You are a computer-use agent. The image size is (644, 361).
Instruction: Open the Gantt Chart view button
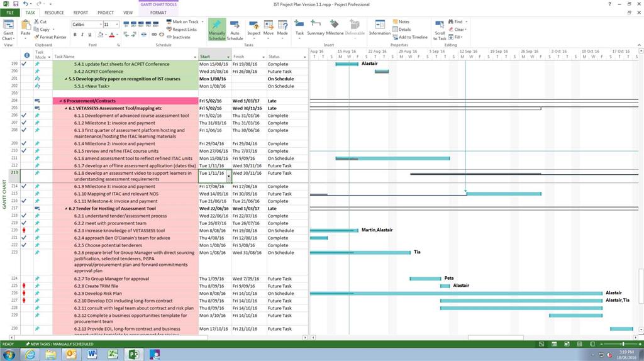[x=9, y=30]
